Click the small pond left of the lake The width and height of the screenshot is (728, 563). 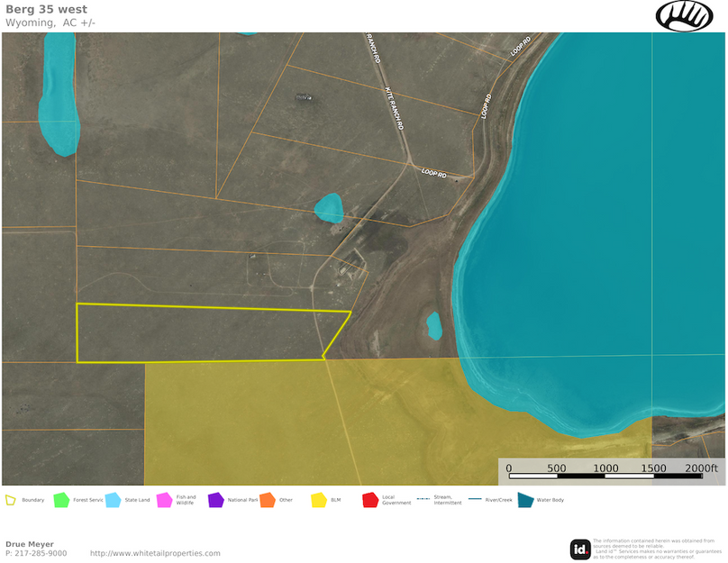[x=433, y=325]
